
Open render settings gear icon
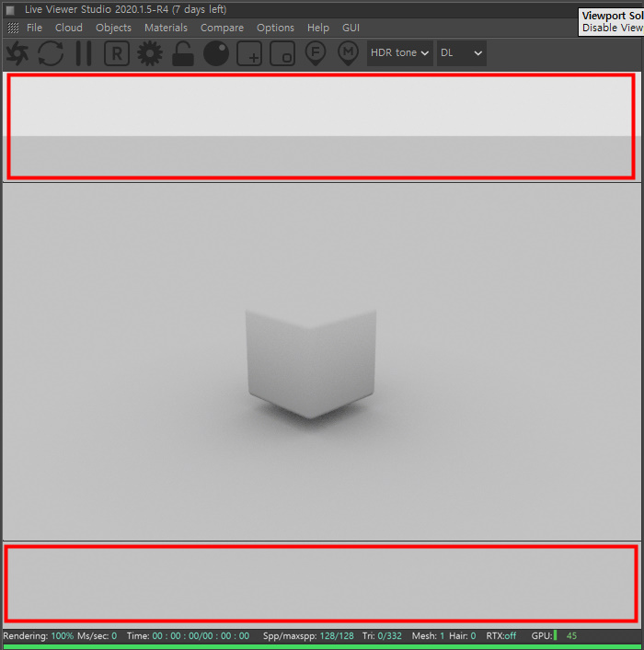pyautogui.click(x=150, y=53)
